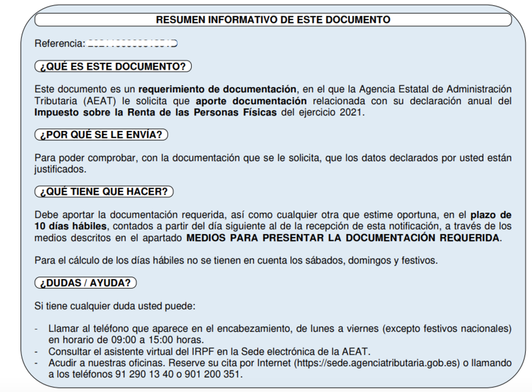Click 'MEDIOS PARA PRESENTAR LA DOCUMENTACIÓN REQUERIDA'

(343, 238)
